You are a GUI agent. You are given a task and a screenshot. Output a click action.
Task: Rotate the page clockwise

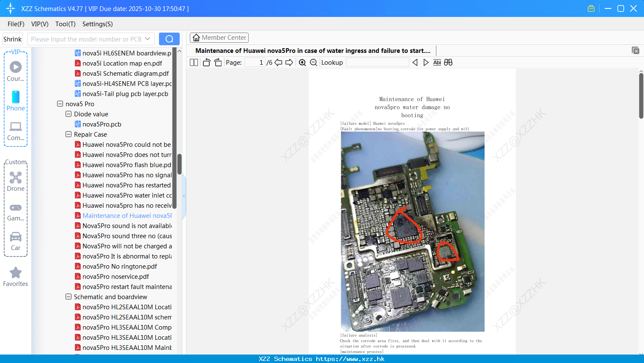point(218,63)
